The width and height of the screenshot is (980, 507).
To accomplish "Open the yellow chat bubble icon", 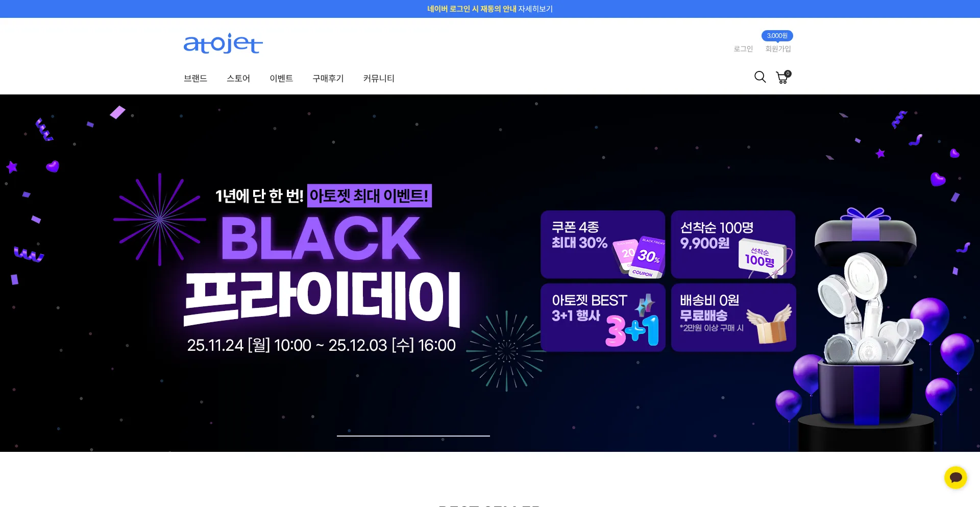I will click(x=955, y=478).
